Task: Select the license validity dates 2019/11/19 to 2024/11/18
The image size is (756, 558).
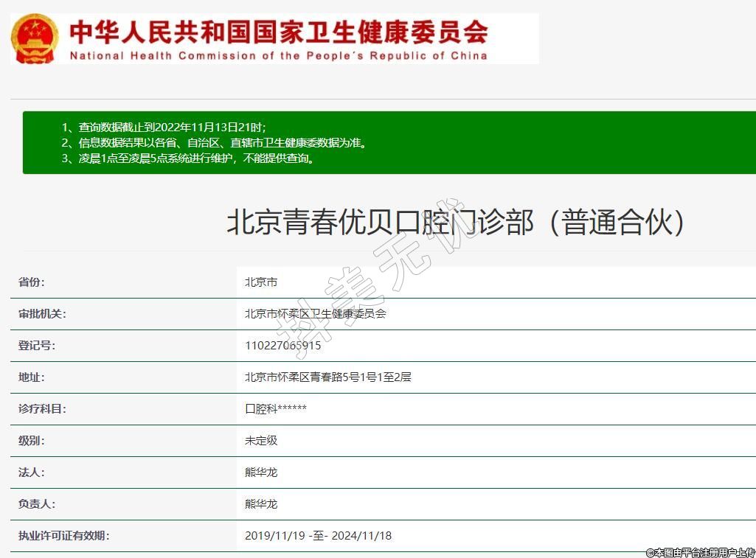Action: pos(319,536)
